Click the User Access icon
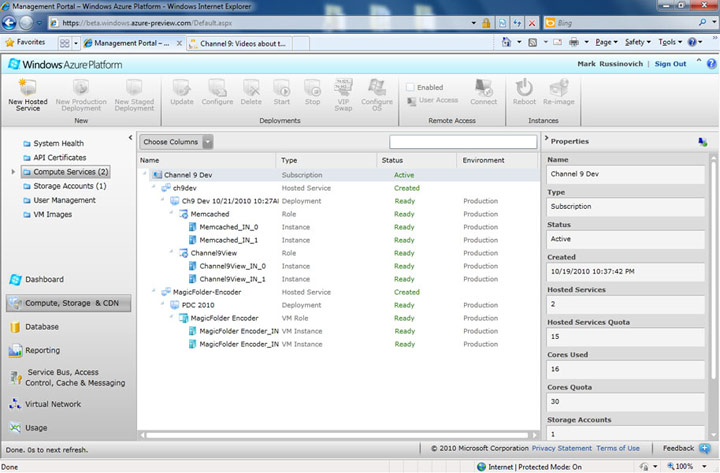This screenshot has height=473, width=720. 411,101
